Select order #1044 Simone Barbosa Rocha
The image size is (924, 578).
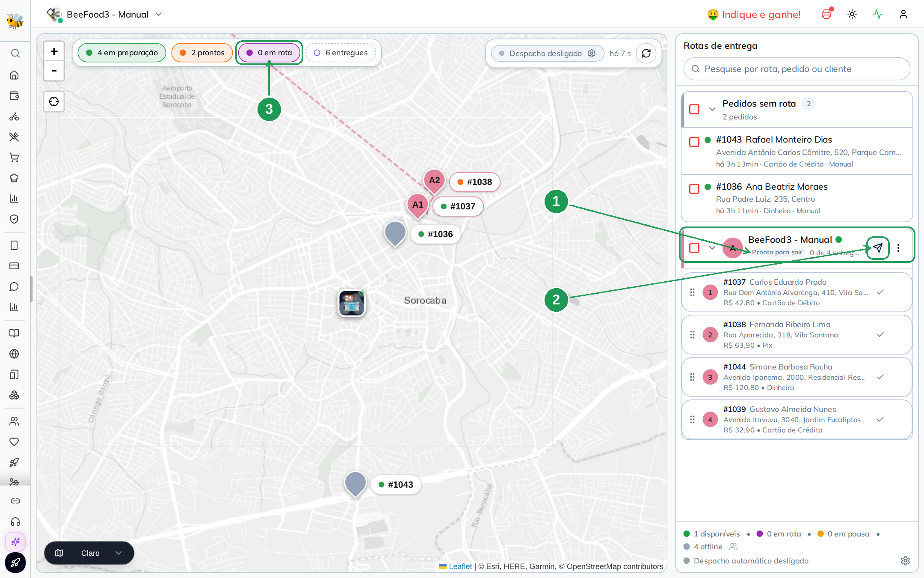tap(797, 377)
